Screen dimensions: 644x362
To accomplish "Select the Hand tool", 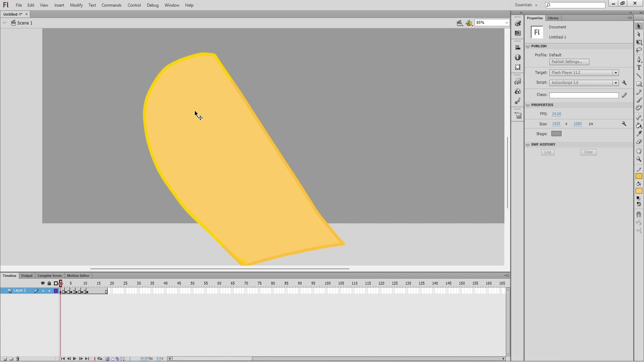I will coord(639,151).
